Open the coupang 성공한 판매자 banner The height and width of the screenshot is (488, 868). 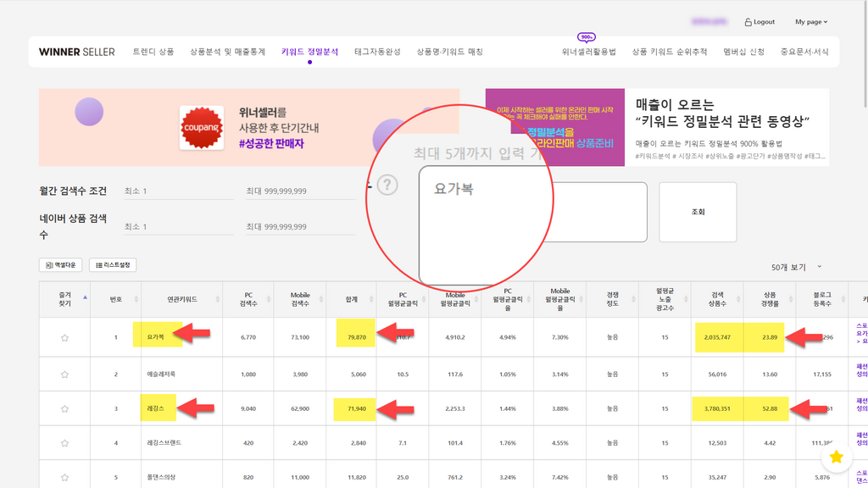pos(249,127)
